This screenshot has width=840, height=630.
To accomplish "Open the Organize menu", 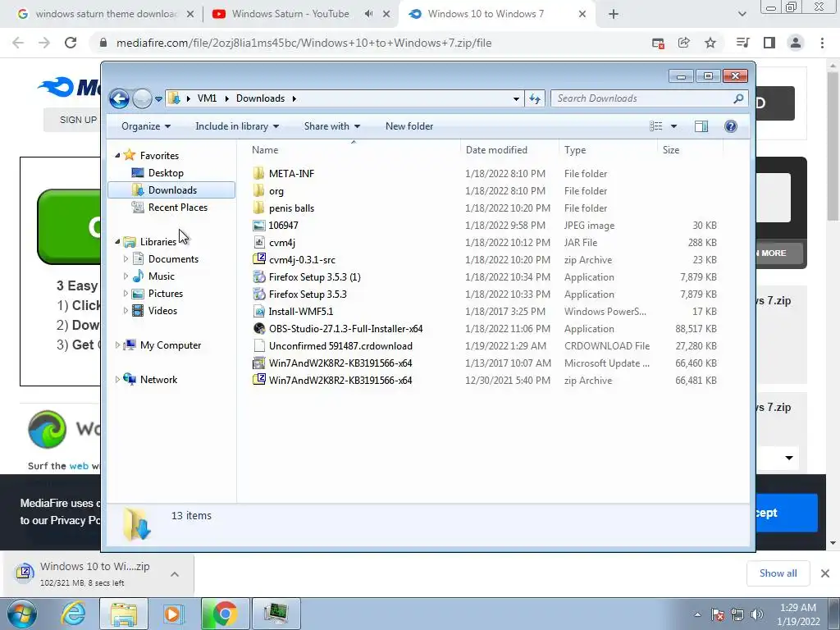I will coord(146,126).
